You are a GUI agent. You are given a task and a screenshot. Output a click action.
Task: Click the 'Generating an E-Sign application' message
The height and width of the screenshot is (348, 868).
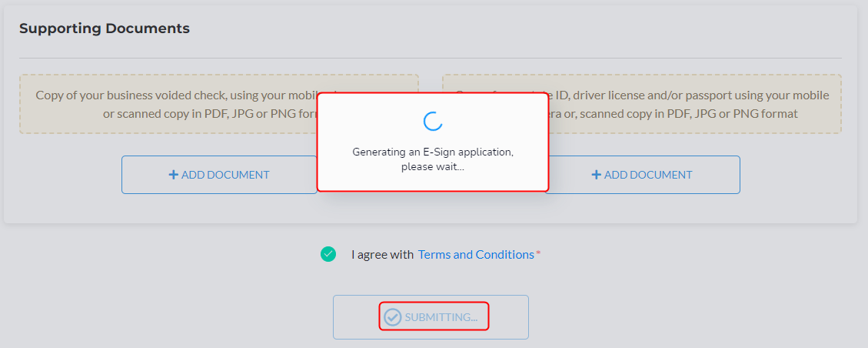coord(433,152)
